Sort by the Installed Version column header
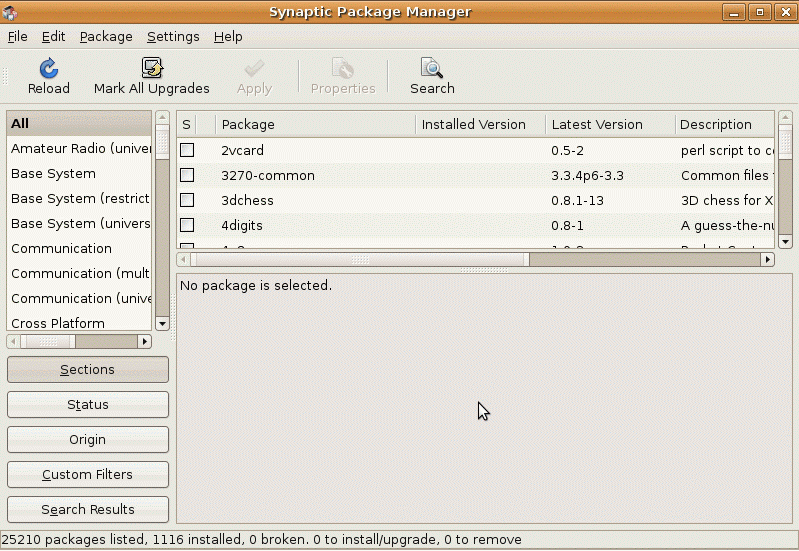 480,125
